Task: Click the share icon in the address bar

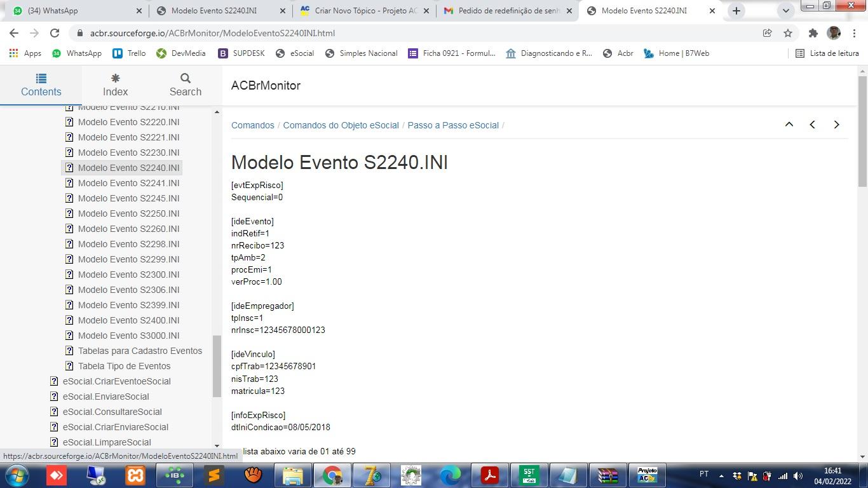Action: [x=768, y=33]
